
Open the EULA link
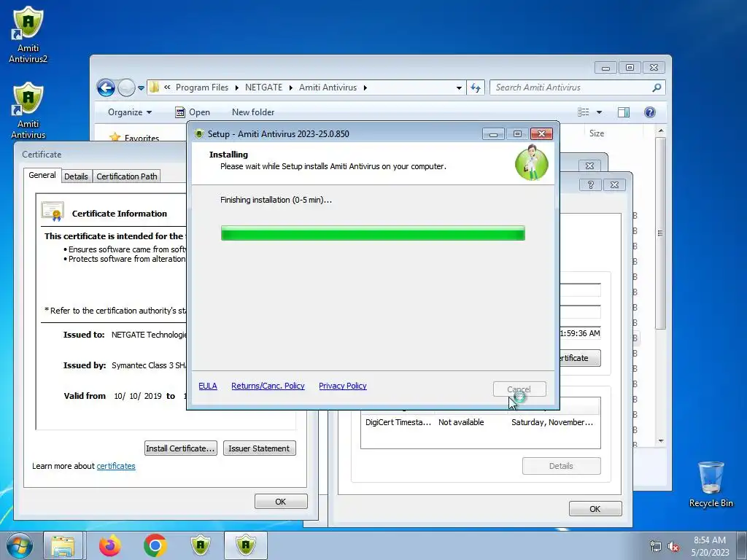pyautogui.click(x=208, y=386)
